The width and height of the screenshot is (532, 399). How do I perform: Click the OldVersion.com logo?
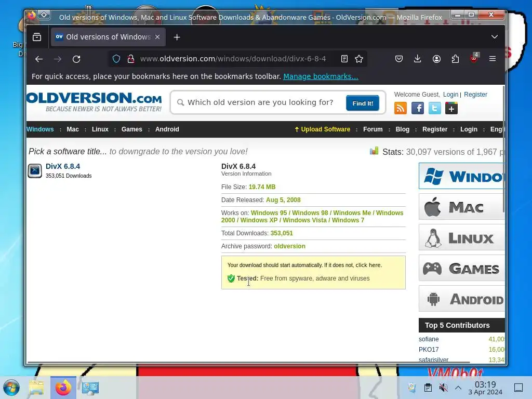coord(94,102)
